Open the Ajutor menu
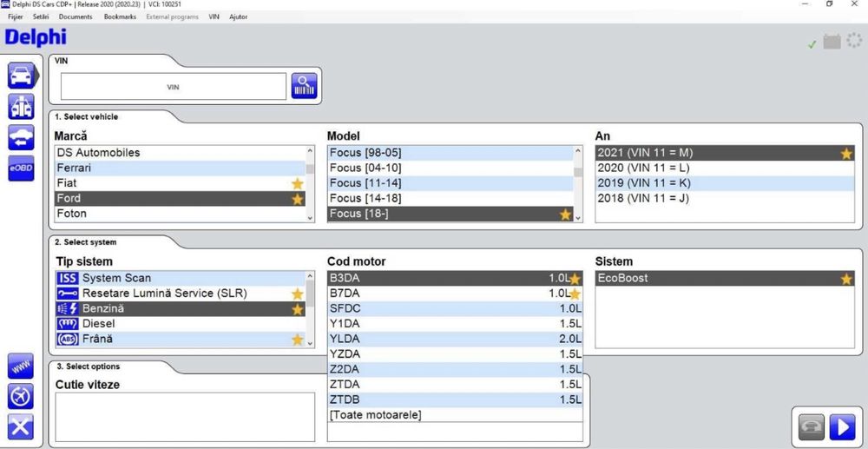Image resolution: width=868 pixels, height=449 pixels. [238, 17]
